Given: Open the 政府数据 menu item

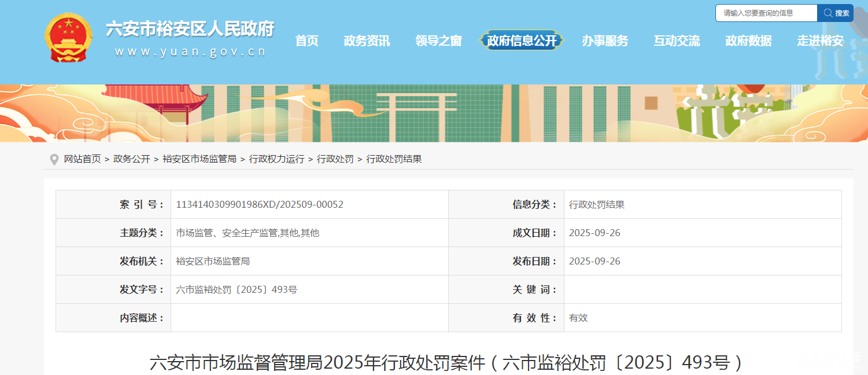Looking at the screenshot, I should pos(748,41).
